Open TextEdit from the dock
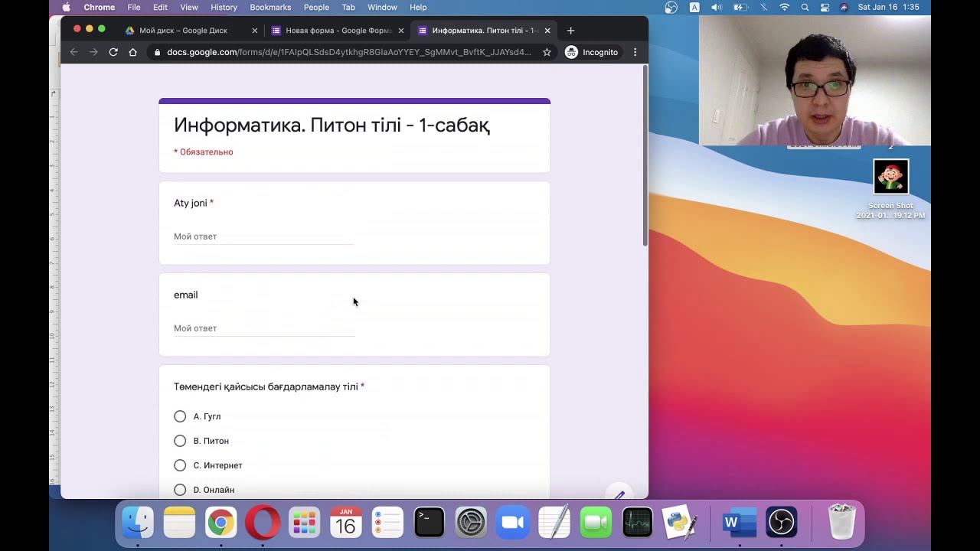The width and height of the screenshot is (980, 551). tap(554, 523)
